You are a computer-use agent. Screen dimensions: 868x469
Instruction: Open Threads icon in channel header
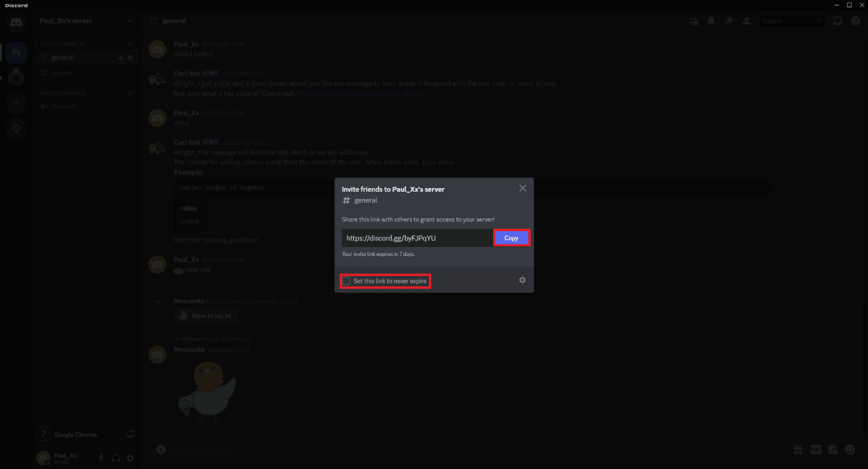tap(693, 21)
